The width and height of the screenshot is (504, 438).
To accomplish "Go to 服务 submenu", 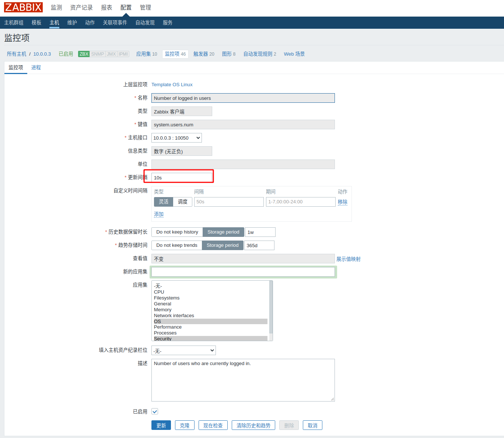I will (168, 23).
